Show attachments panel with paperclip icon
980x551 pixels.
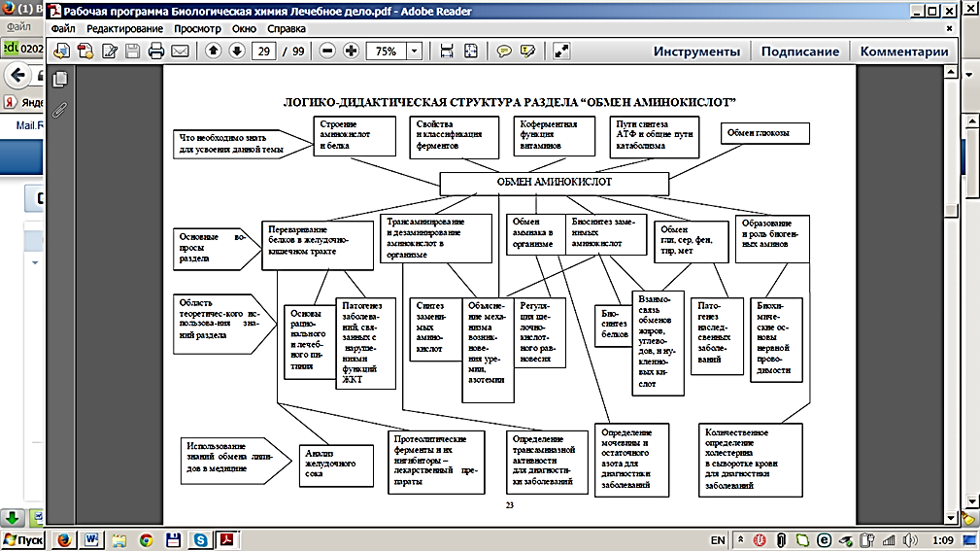[x=60, y=108]
